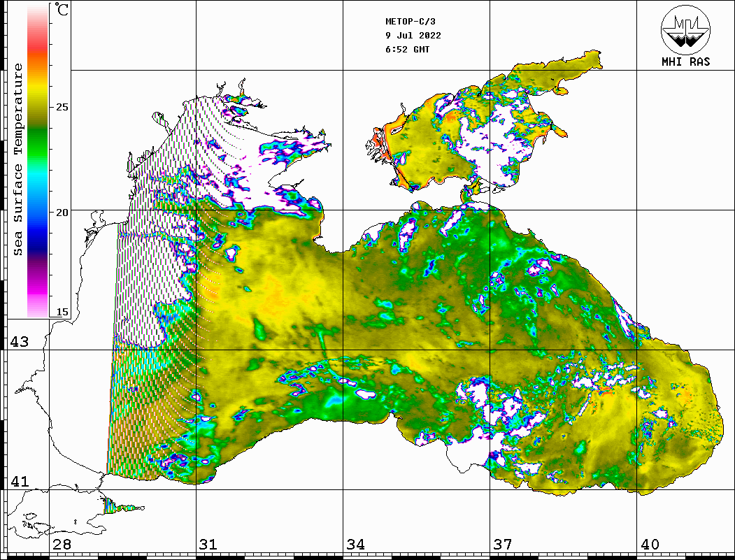Click the '25' tick on temperature scale

point(62,107)
